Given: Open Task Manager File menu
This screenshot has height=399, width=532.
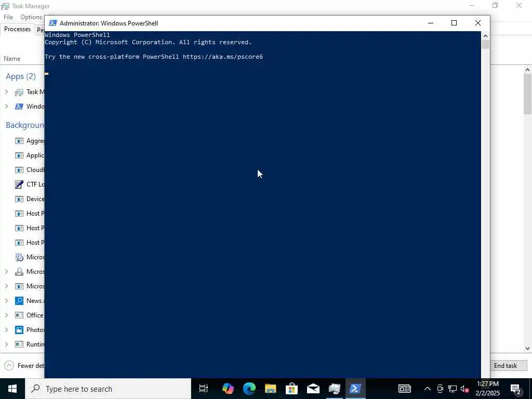Looking at the screenshot, I should point(8,17).
